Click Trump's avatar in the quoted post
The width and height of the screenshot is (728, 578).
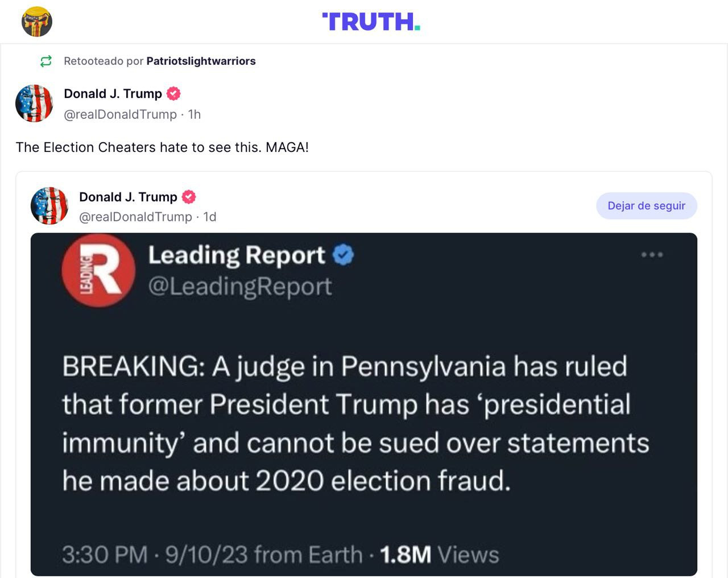49,206
